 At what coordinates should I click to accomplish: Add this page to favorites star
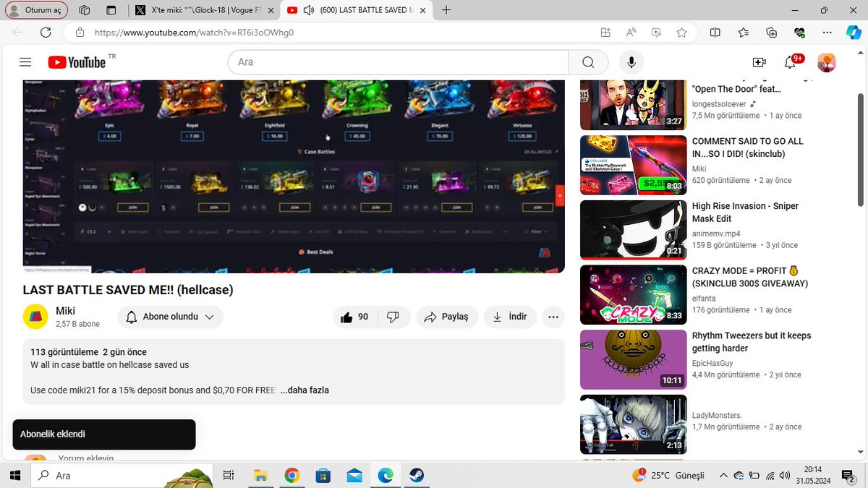681,33
